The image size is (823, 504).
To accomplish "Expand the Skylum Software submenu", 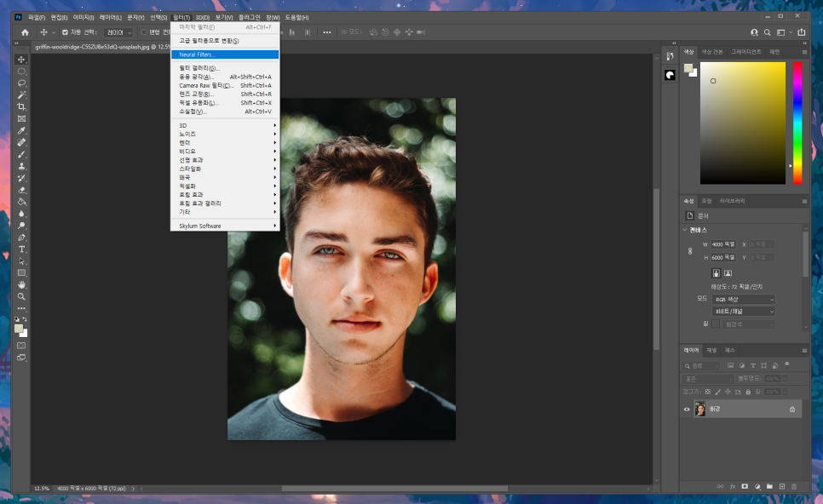I will pos(225,226).
